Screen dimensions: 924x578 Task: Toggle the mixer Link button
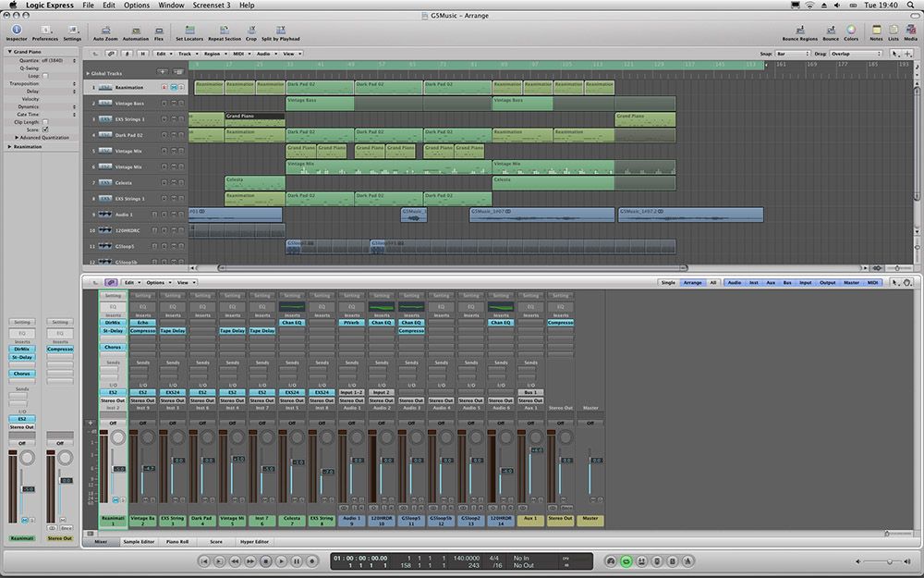pyautogui.click(x=111, y=282)
